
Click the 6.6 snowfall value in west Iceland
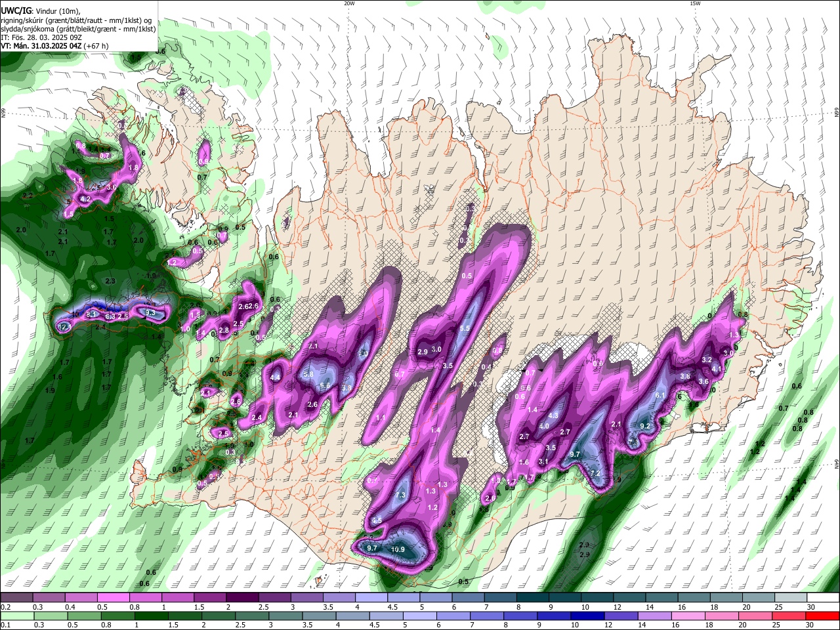coord(324,385)
